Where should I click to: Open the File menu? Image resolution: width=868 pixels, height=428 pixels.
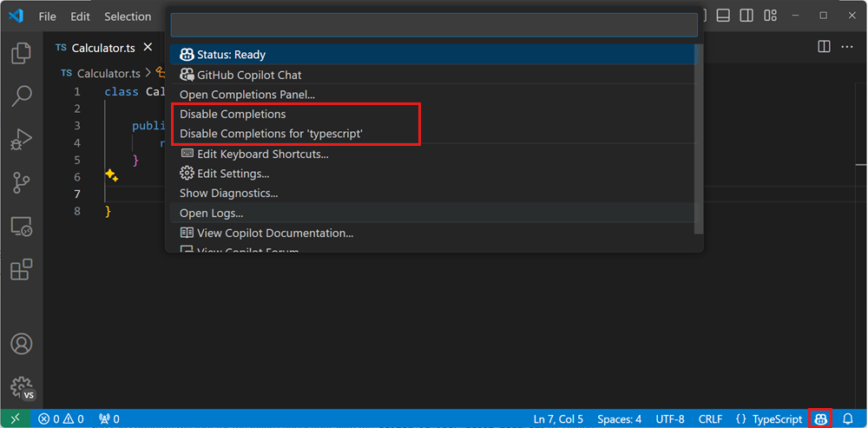[47, 16]
